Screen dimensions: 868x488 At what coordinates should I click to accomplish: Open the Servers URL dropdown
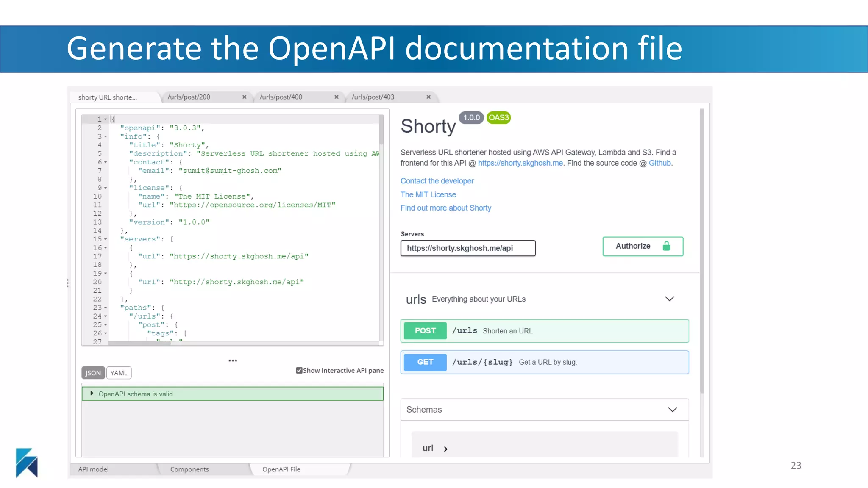click(467, 248)
